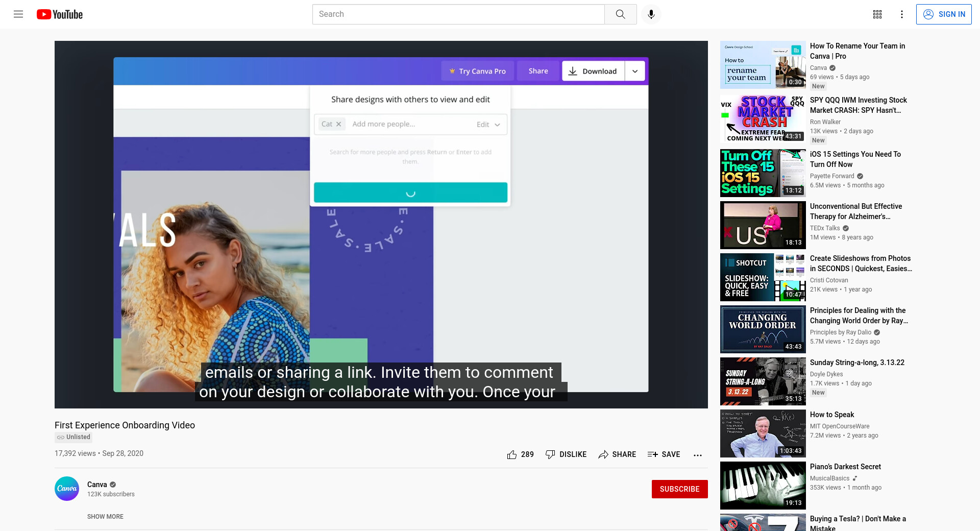Screen dimensions: 980x531
Task: Open Piano's Darkest Secret thumbnail
Action: pyautogui.click(x=763, y=486)
